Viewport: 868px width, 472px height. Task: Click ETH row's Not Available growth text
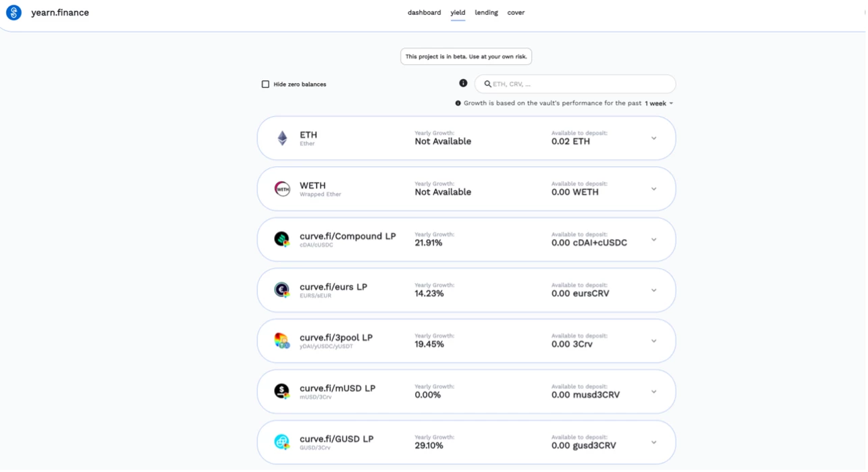click(x=443, y=142)
